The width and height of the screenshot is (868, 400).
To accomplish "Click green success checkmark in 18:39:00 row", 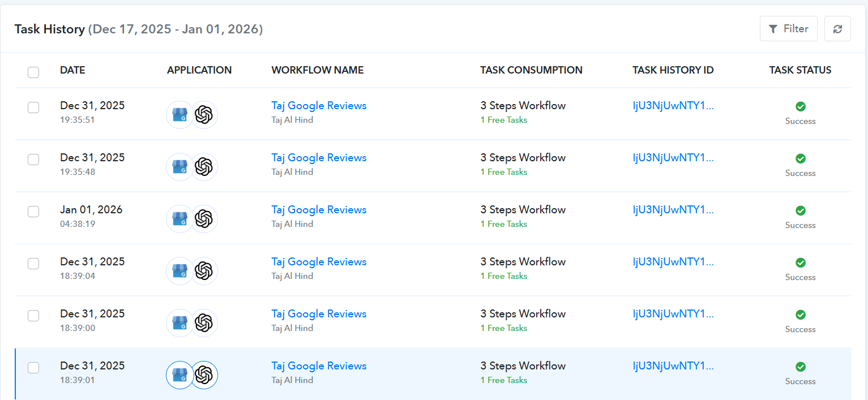I will point(800,315).
